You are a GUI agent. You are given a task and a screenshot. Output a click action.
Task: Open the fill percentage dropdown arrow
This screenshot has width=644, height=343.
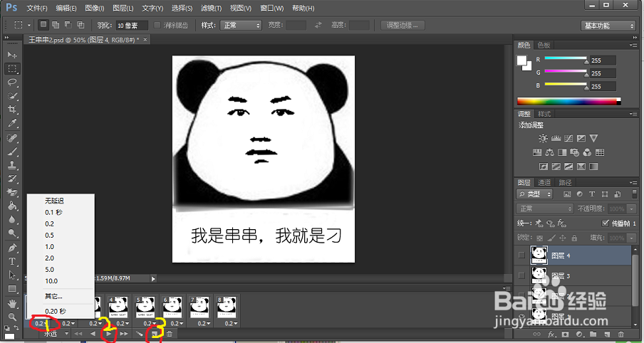pos(632,238)
